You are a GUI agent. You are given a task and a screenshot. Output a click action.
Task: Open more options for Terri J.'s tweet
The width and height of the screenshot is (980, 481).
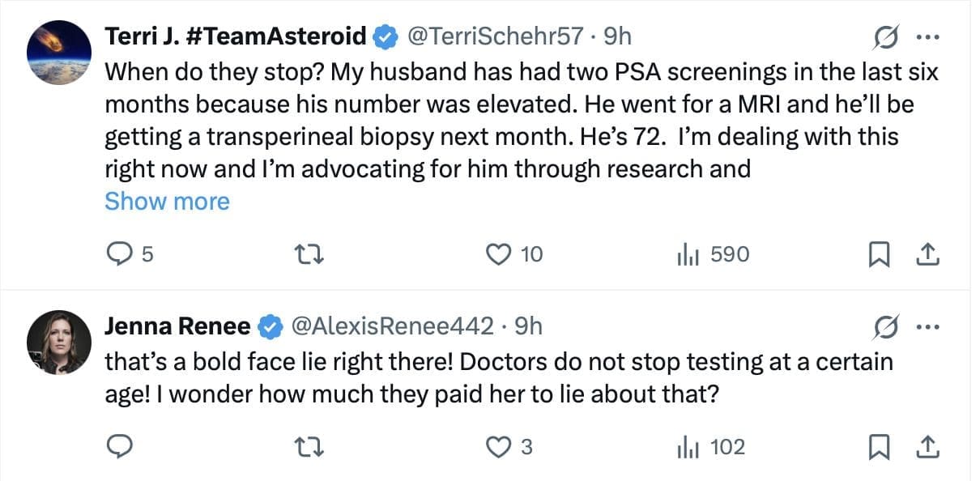click(x=926, y=37)
